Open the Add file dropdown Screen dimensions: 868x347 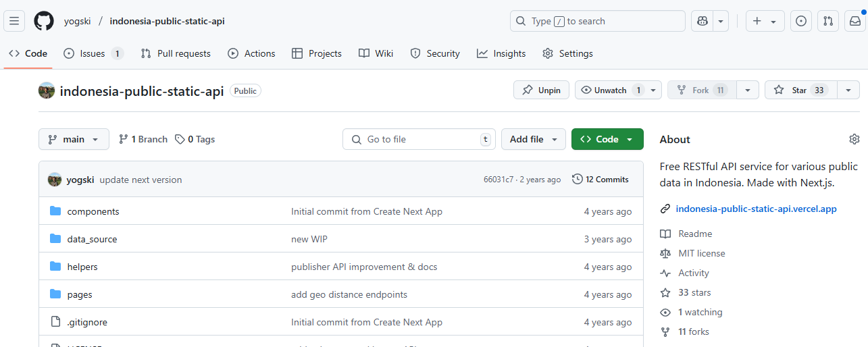tap(534, 139)
